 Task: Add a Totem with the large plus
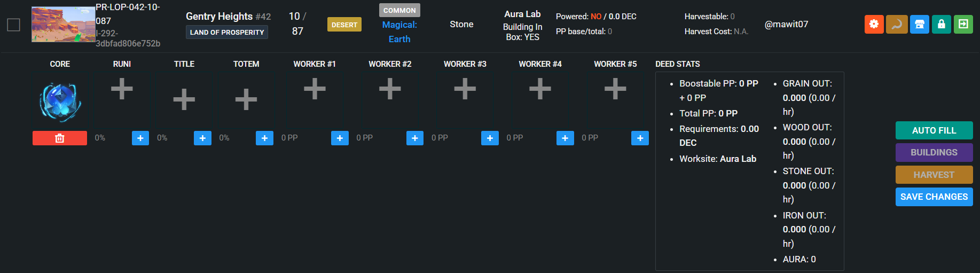tap(246, 99)
